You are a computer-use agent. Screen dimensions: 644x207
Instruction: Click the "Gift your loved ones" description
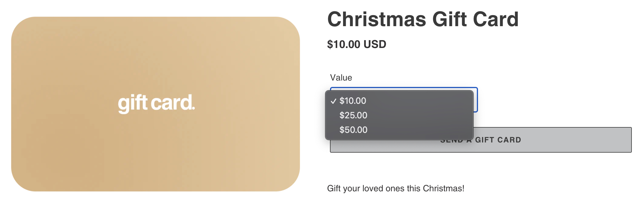[x=395, y=188]
